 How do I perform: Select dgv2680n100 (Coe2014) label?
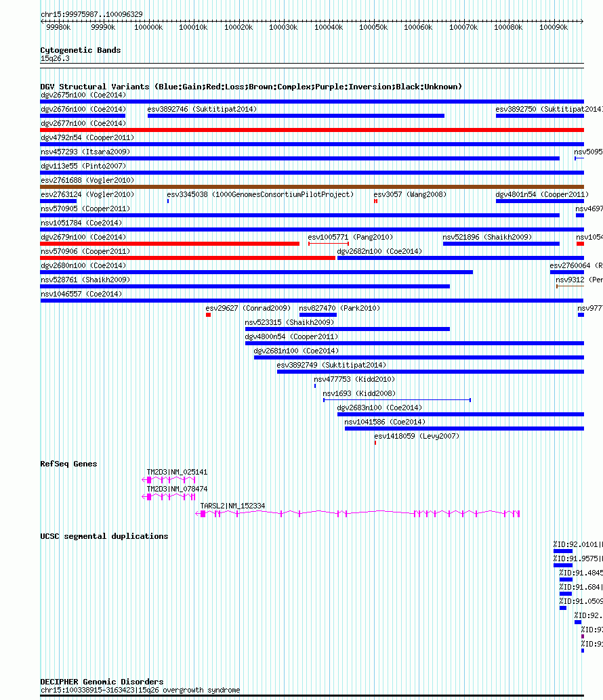pos(83,265)
